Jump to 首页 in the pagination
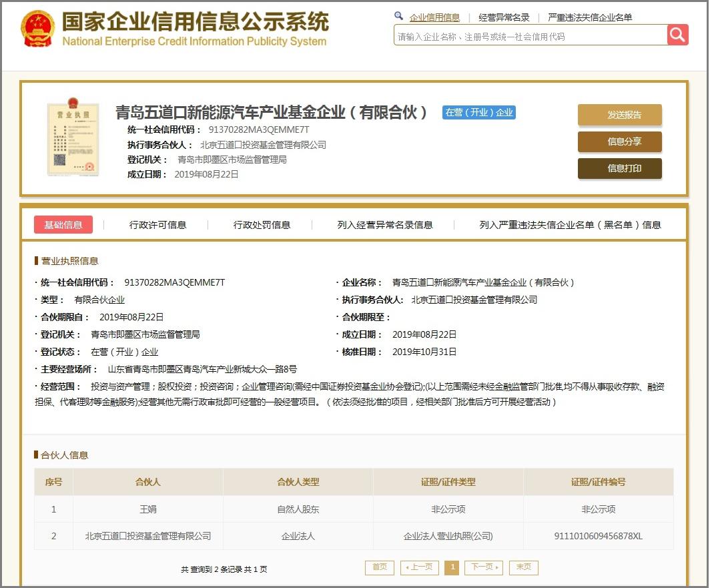Viewport: 710px width, 588px height. (x=378, y=567)
